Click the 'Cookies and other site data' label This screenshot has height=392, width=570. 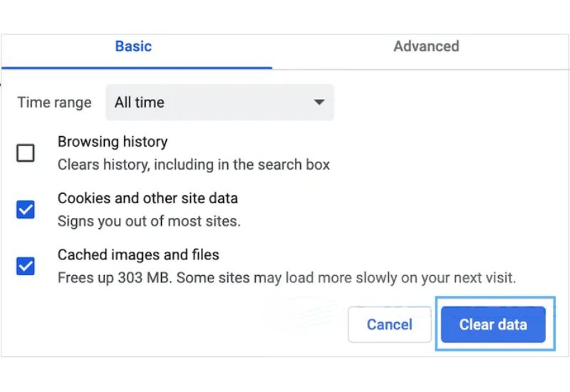[x=147, y=198]
